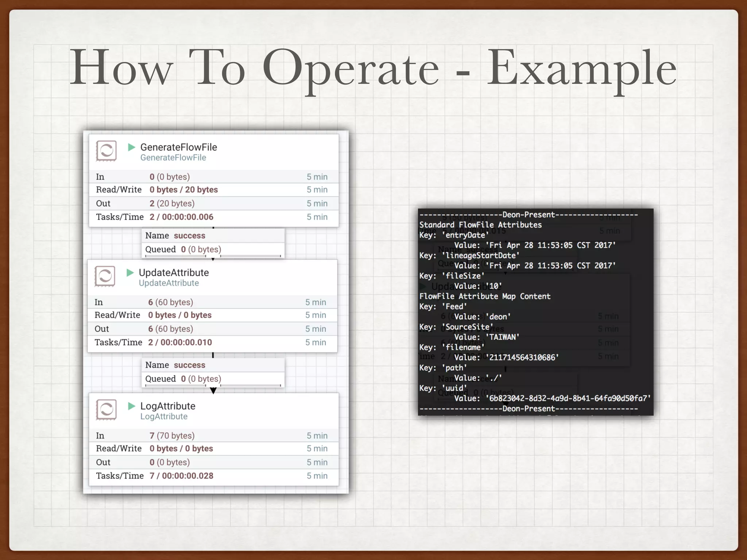Click the GenerateFlowFile processor icon

point(106,151)
